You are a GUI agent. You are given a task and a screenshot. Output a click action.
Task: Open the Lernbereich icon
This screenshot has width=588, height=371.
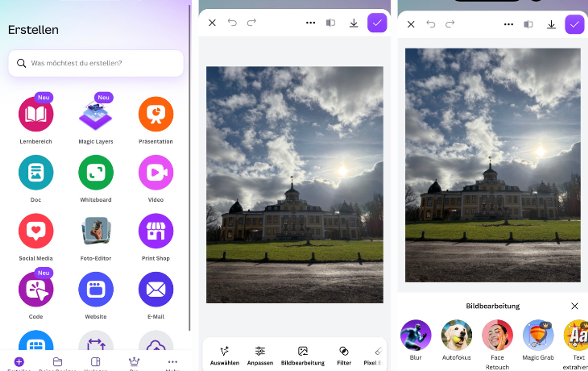pyautogui.click(x=36, y=114)
